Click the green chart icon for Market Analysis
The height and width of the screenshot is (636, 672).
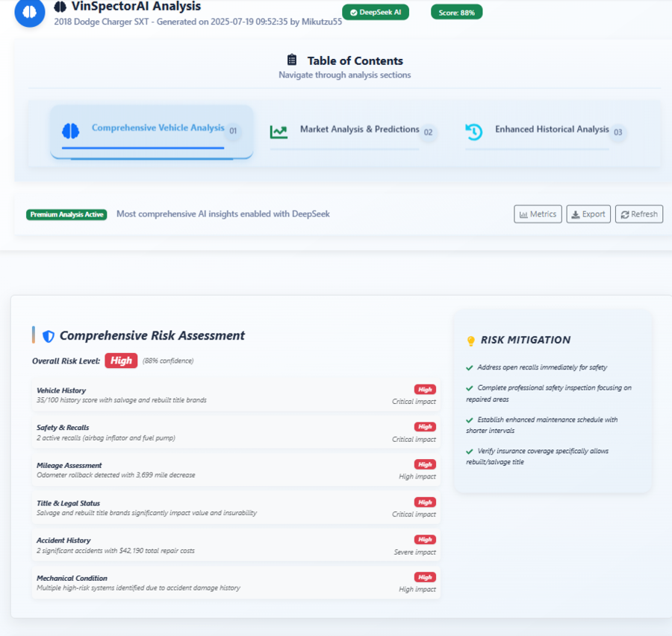point(279,131)
